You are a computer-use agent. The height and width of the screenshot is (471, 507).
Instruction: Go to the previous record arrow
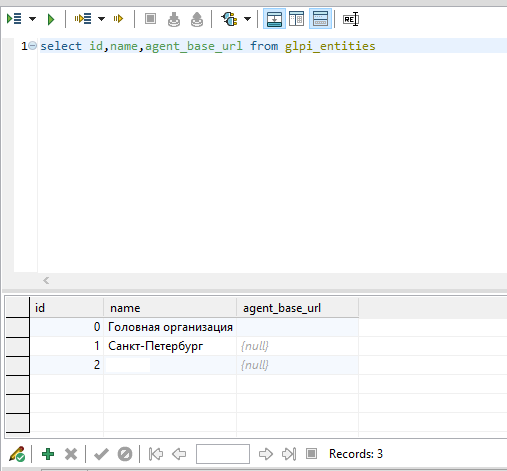[x=179, y=454]
